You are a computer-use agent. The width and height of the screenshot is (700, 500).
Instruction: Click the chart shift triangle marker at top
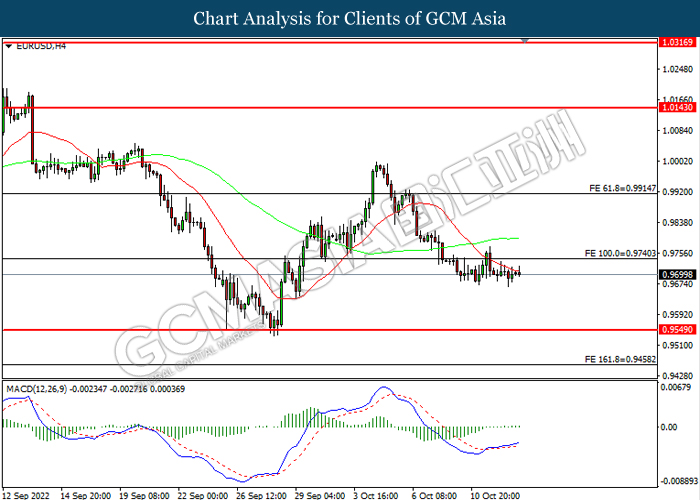click(525, 41)
